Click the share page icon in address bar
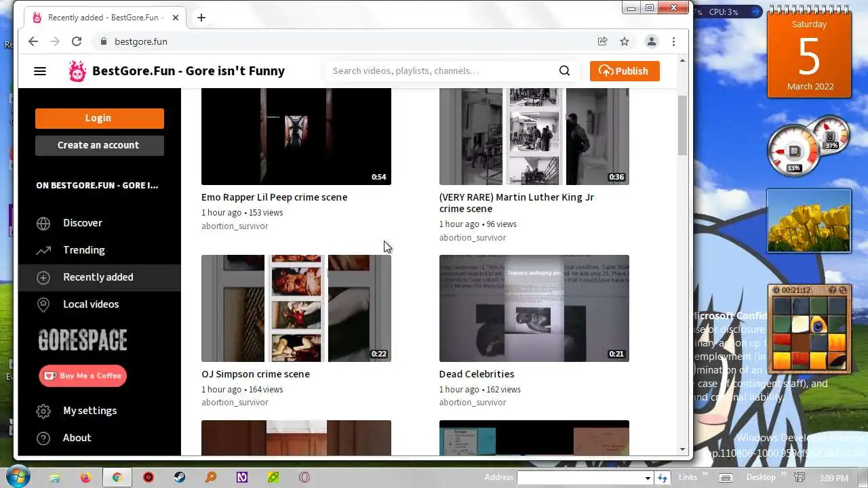This screenshot has height=488, width=868. click(x=602, y=41)
